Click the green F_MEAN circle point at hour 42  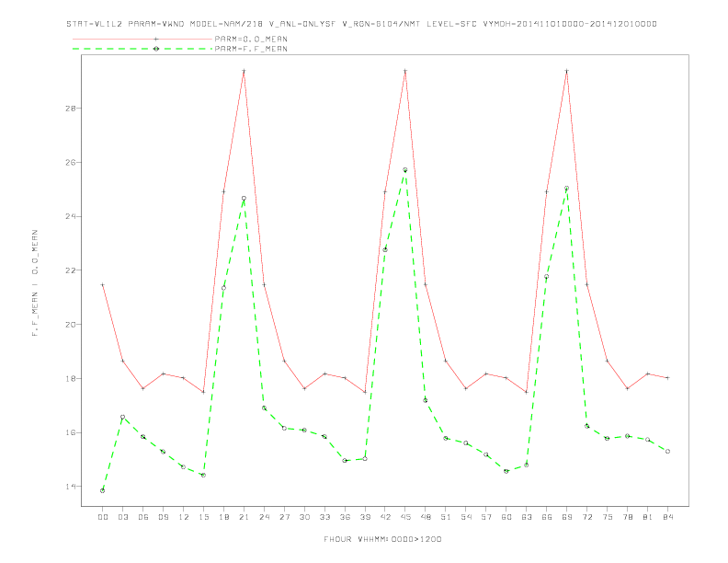click(385, 250)
